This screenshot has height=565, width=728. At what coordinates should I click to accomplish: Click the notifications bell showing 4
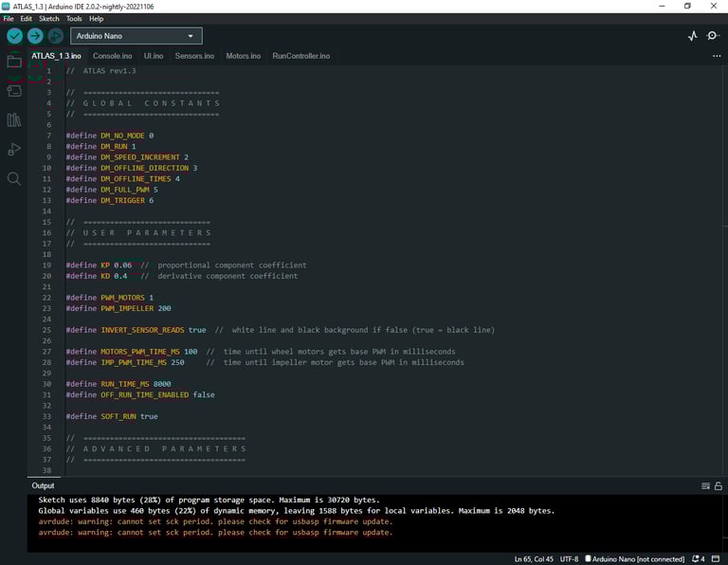(x=699, y=558)
